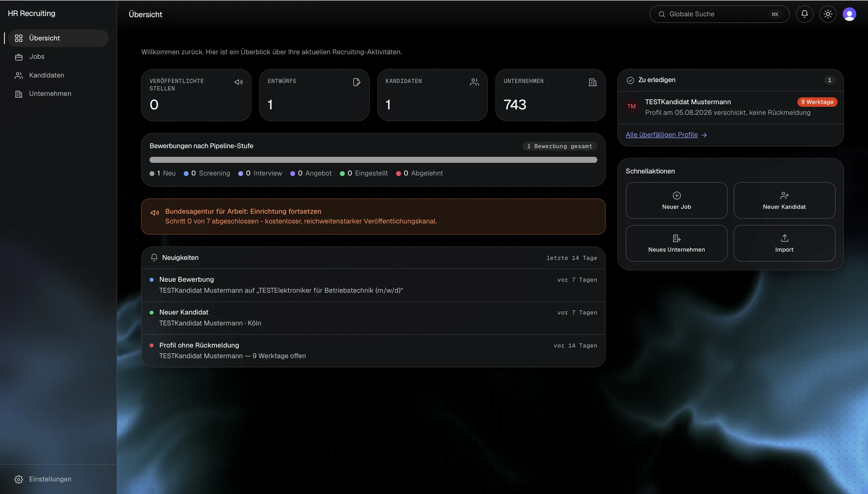Image resolution: width=868 pixels, height=494 pixels.
Task: Click the building icon on Unternehmen card
Action: point(593,82)
